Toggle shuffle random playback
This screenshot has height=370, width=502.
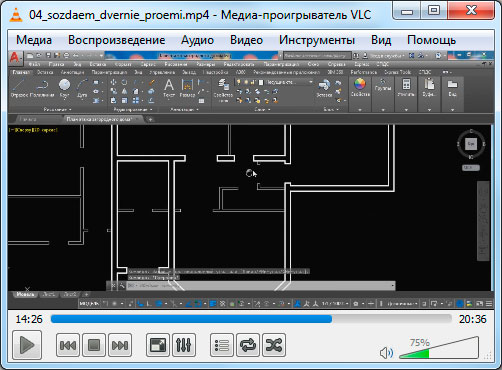pos(274,345)
